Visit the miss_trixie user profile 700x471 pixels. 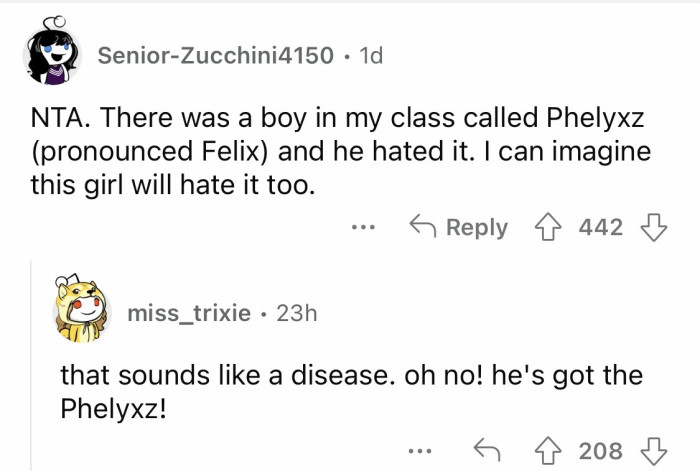pos(189,313)
